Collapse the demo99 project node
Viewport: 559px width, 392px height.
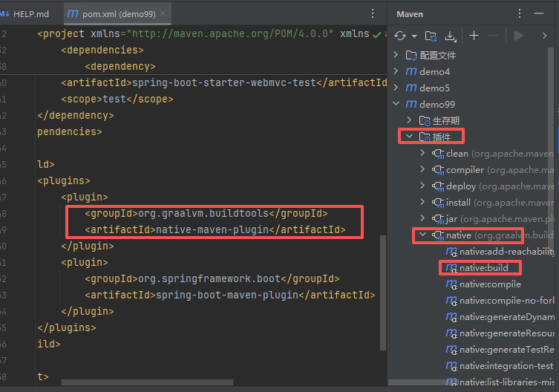tap(396, 103)
